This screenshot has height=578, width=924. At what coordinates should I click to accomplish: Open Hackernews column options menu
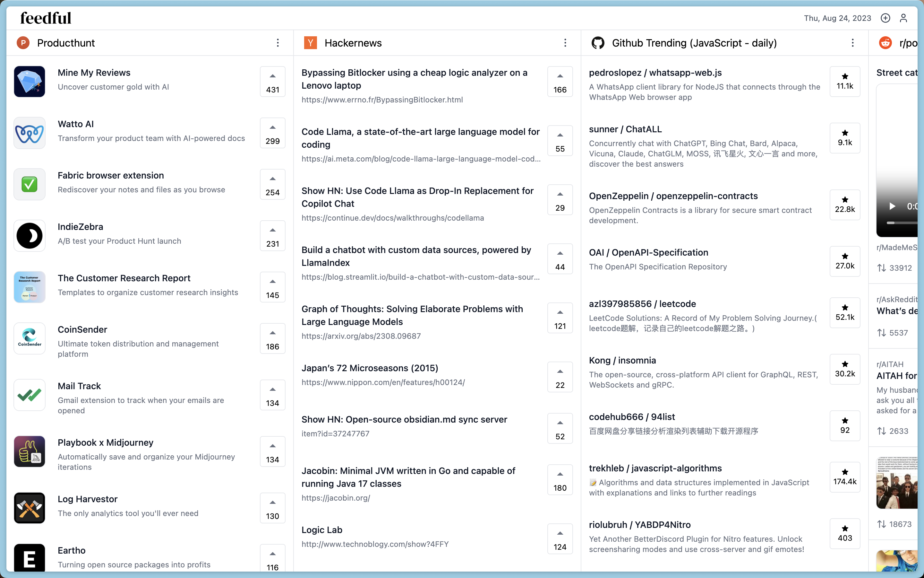[x=565, y=43]
